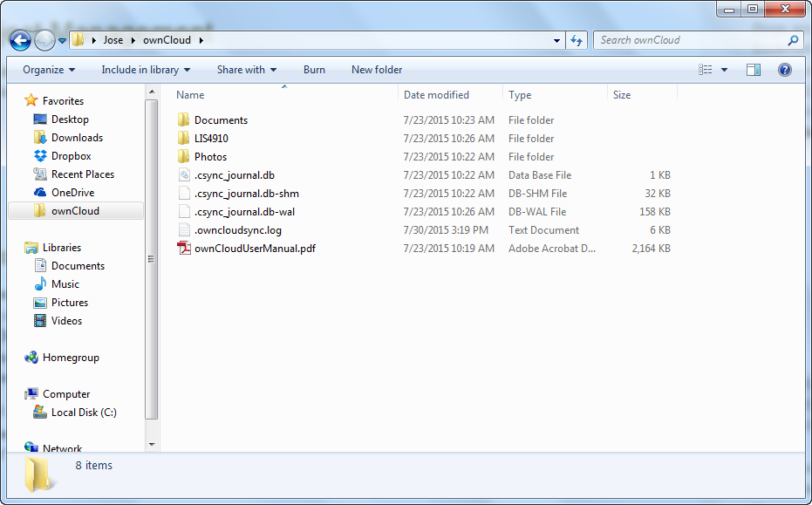Open the Organize menu

pyautogui.click(x=49, y=70)
